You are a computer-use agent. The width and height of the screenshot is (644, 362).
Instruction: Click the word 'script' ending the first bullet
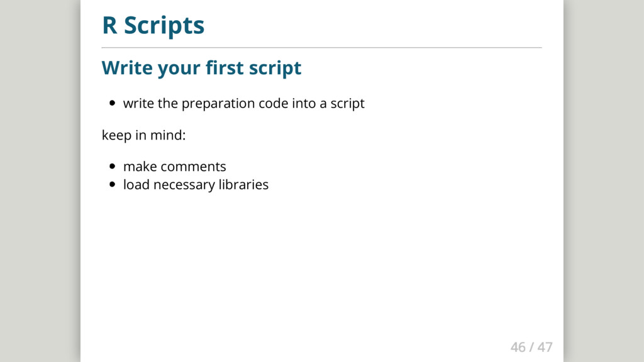tap(347, 103)
